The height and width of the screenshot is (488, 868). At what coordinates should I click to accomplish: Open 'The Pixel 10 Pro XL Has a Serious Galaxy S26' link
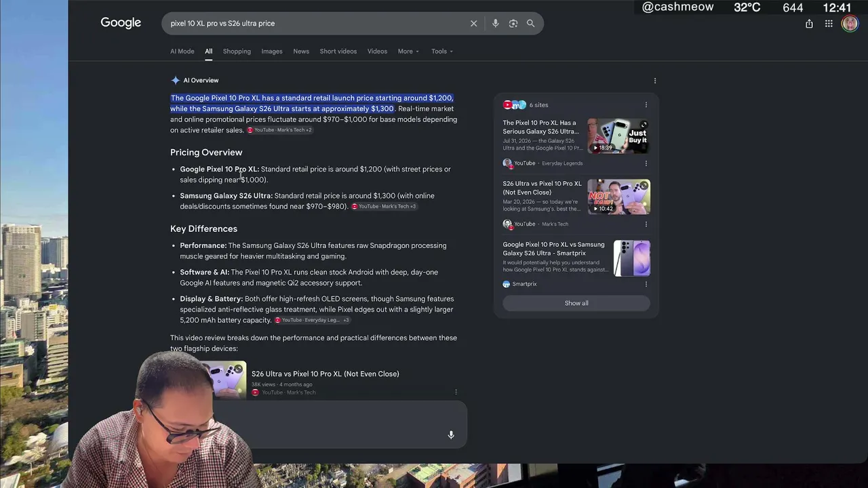coord(540,127)
